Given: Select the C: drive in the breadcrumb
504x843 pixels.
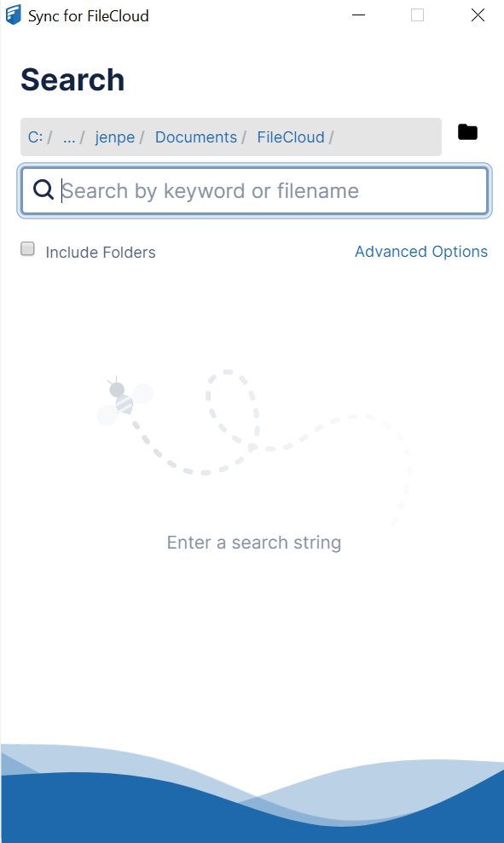Looking at the screenshot, I should [34, 137].
